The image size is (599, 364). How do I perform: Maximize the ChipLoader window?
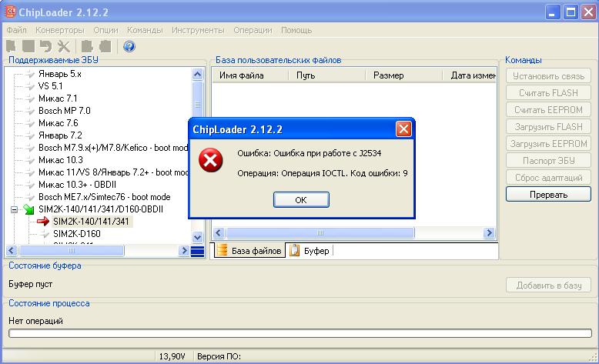click(x=571, y=12)
